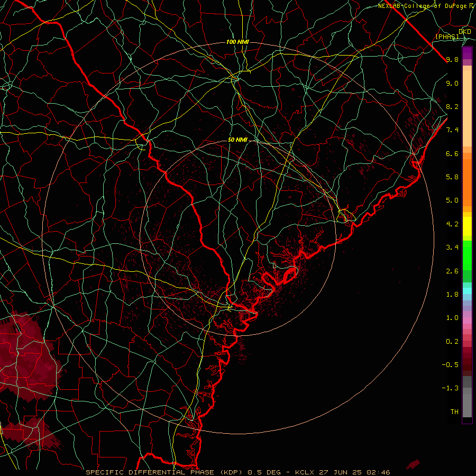This screenshot has height=476, width=476.
Task: Select the bright green segment of the color bar
Action: point(467,255)
